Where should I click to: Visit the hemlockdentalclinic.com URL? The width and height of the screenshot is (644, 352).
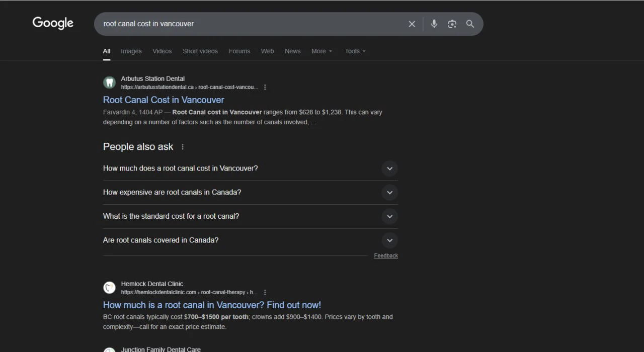(x=189, y=292)
